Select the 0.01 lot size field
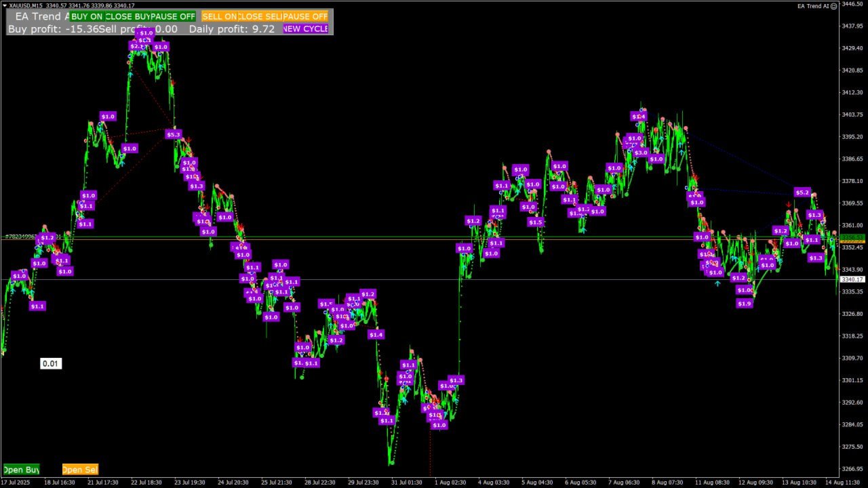Screen dimensions: 868x488 click(x=51, y=363)
